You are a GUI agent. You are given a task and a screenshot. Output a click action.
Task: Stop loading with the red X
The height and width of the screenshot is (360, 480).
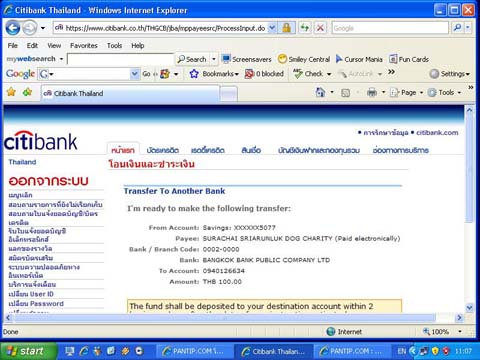coord(320,28)
